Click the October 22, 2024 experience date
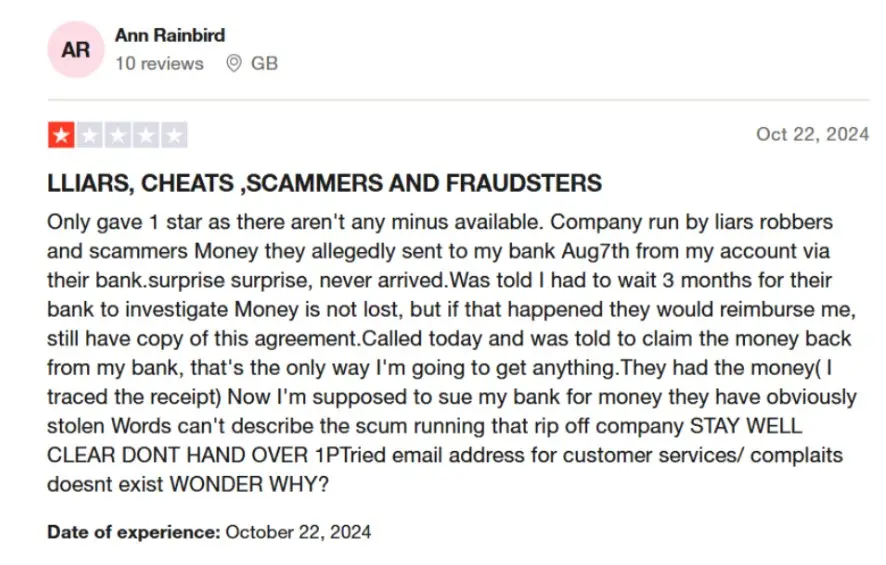This screenshot has width=886, height=565. point(298,532)
